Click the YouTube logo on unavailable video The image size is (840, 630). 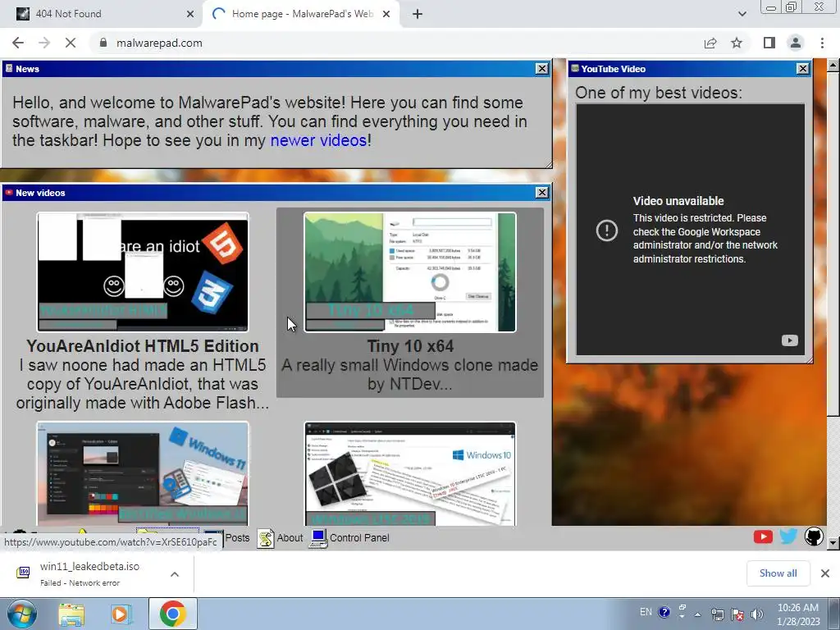(789, 340)
